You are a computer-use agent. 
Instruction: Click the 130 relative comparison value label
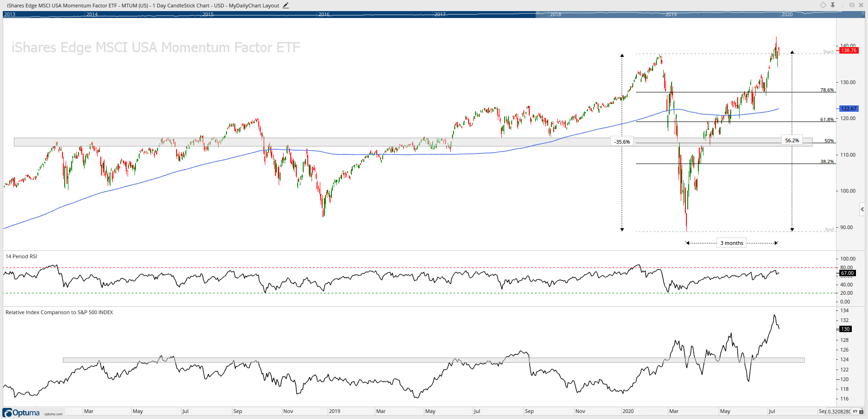click(845, 329)
